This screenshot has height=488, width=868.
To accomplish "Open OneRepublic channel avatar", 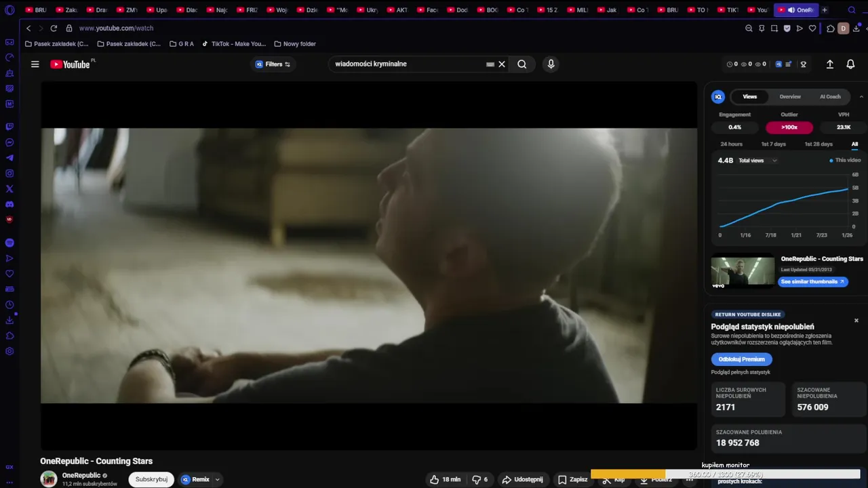I will click(x=49, y=479).
